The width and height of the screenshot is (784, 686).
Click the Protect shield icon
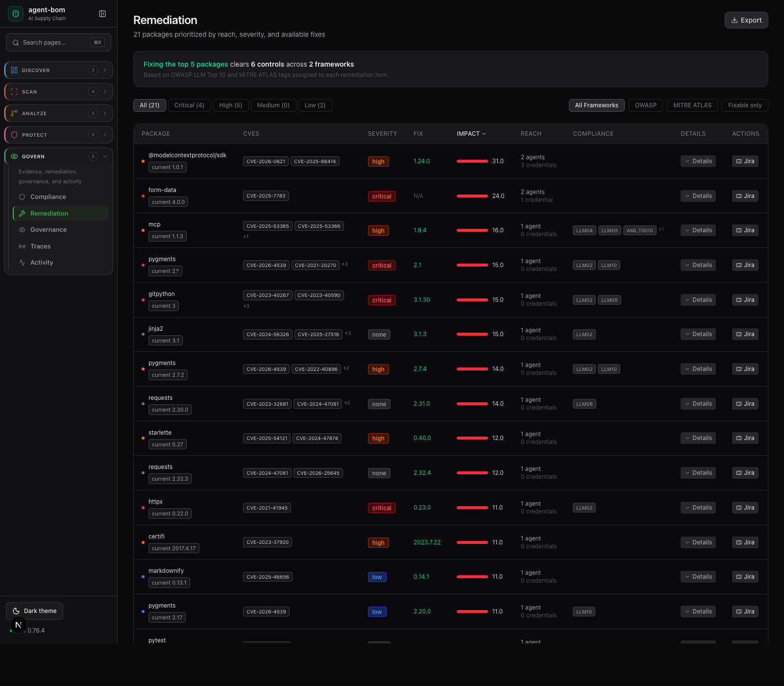point(14,135)
